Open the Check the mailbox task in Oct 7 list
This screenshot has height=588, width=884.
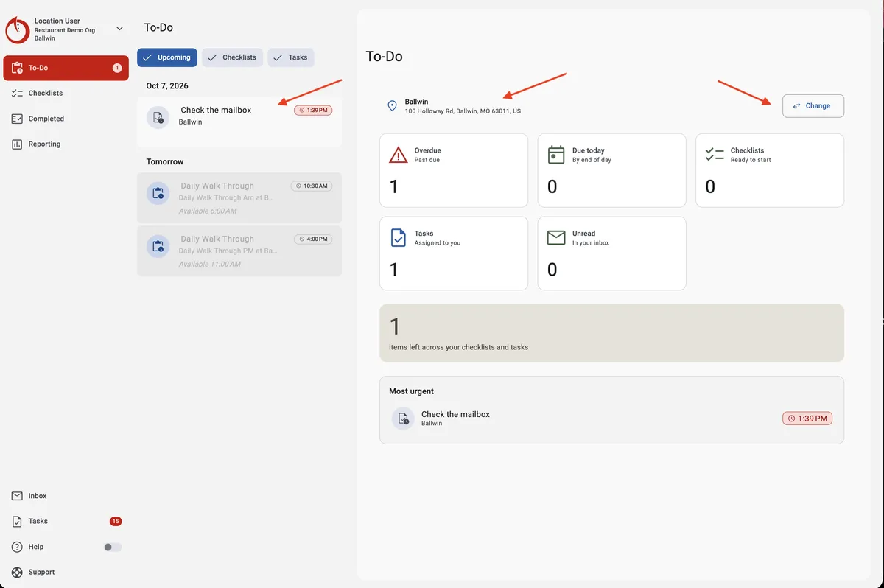[239, 121]
